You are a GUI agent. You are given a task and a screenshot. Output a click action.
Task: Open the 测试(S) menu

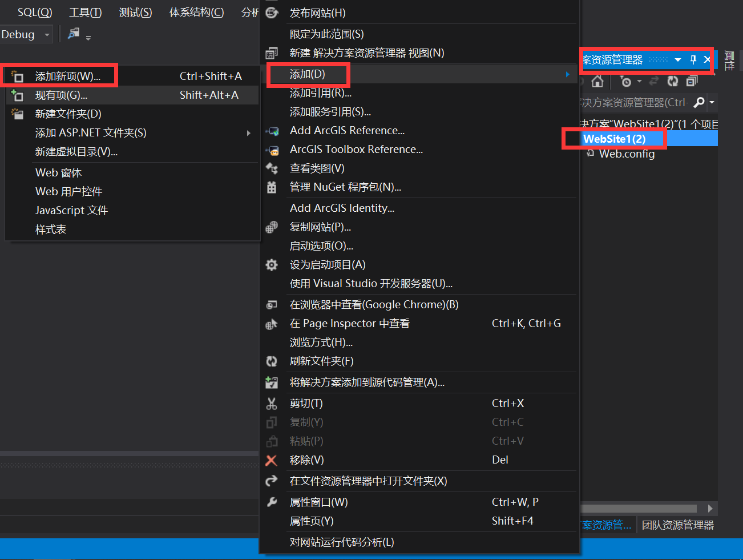pyautogui.click(x=136, y=13)
